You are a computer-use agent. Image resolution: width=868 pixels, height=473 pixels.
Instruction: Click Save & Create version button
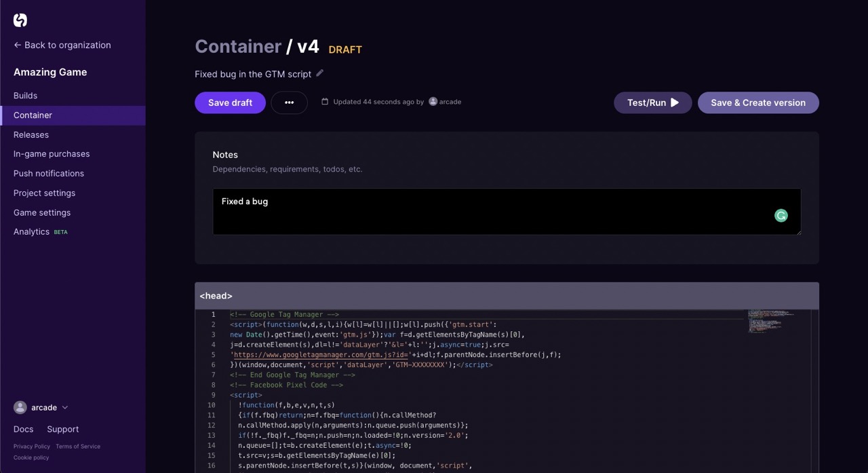point(758,102)
